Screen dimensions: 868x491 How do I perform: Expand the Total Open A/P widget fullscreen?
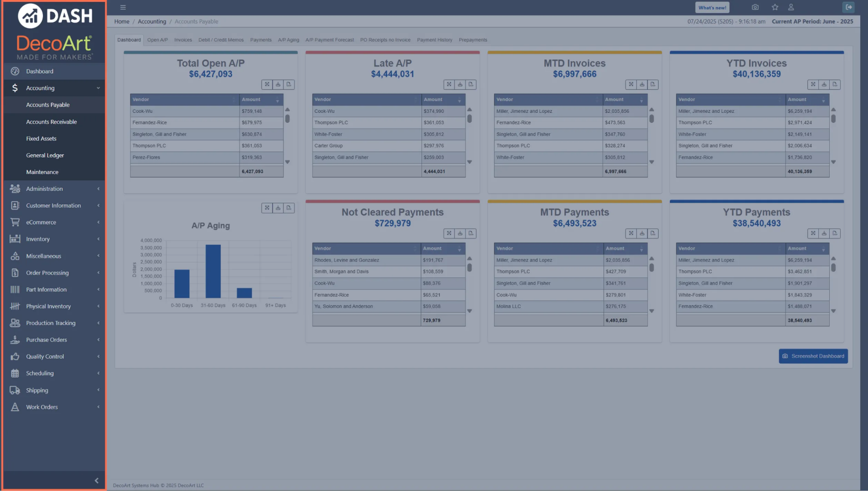(267, 85)
